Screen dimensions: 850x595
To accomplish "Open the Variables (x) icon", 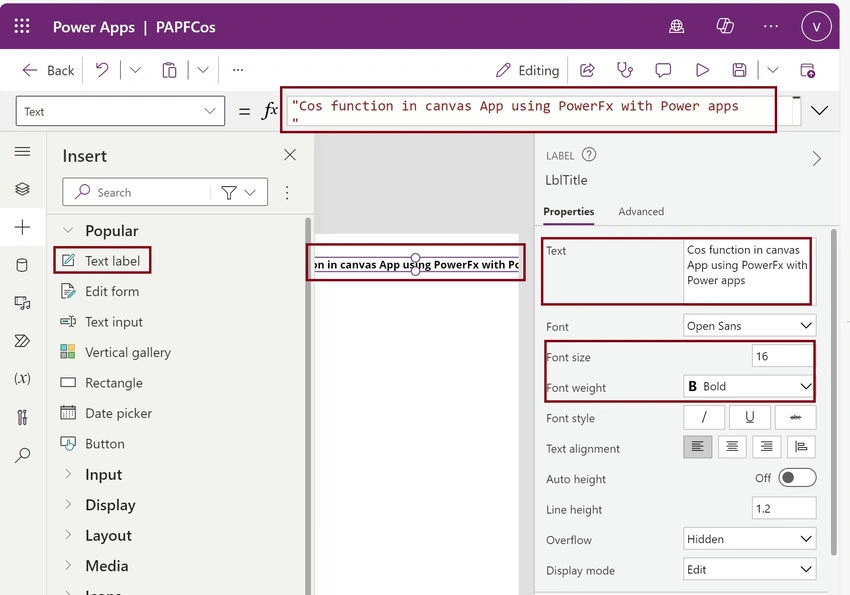I will click(x=22, y=378).
